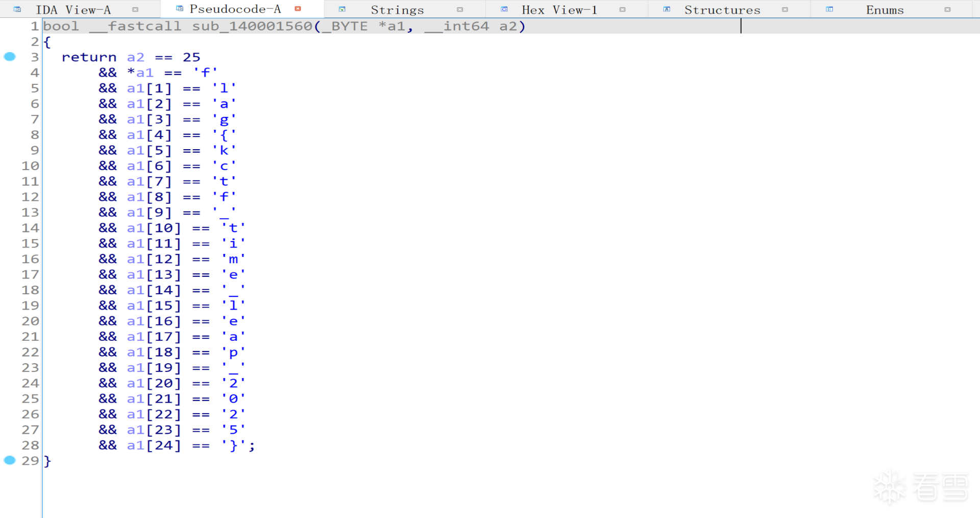Image resolution: width=980 pixels, height=518 pixels.
Task: Click the a1[18] expression
Action: pos(154,352)
